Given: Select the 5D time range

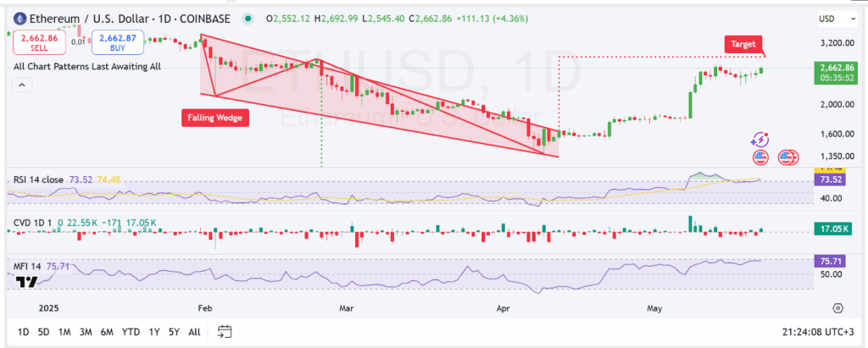Looking at the screenshot, I should 44,332.
